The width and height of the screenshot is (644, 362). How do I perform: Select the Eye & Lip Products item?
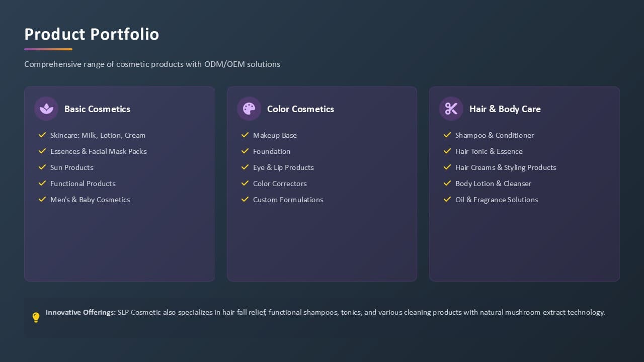tap(283, 167)
